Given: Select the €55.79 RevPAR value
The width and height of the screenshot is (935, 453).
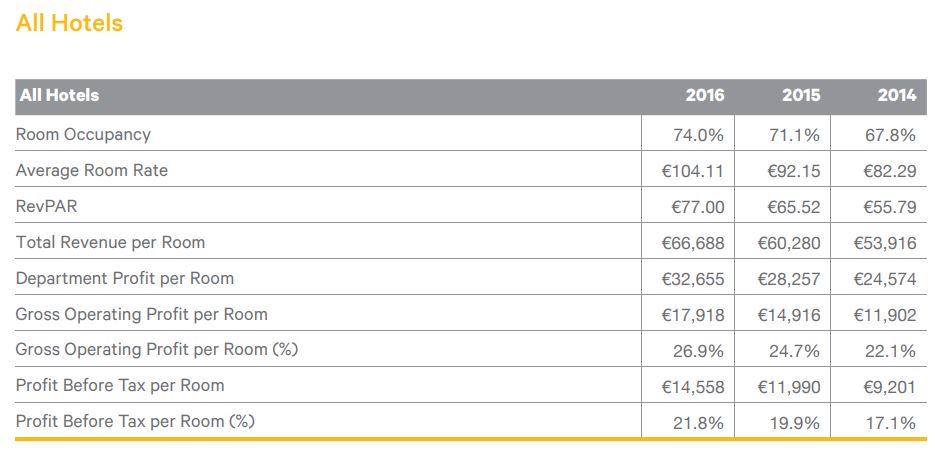Looking at the screenshot, I should [x=889, y=207].
